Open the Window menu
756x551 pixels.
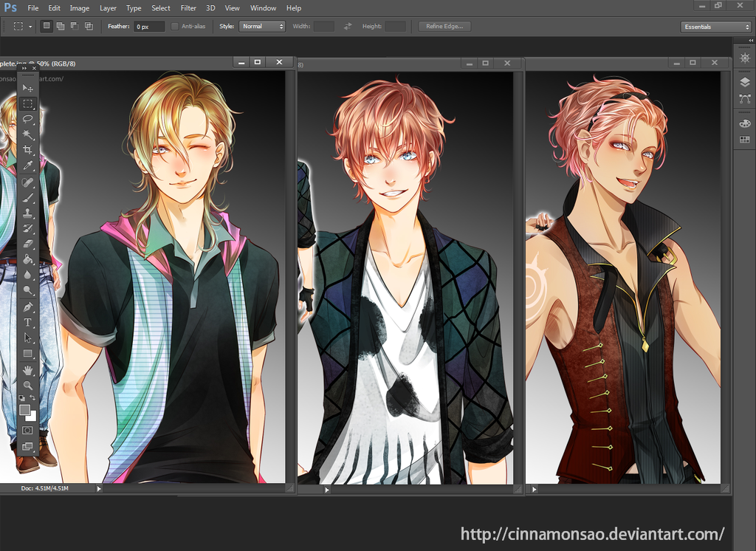pos(264,8)
